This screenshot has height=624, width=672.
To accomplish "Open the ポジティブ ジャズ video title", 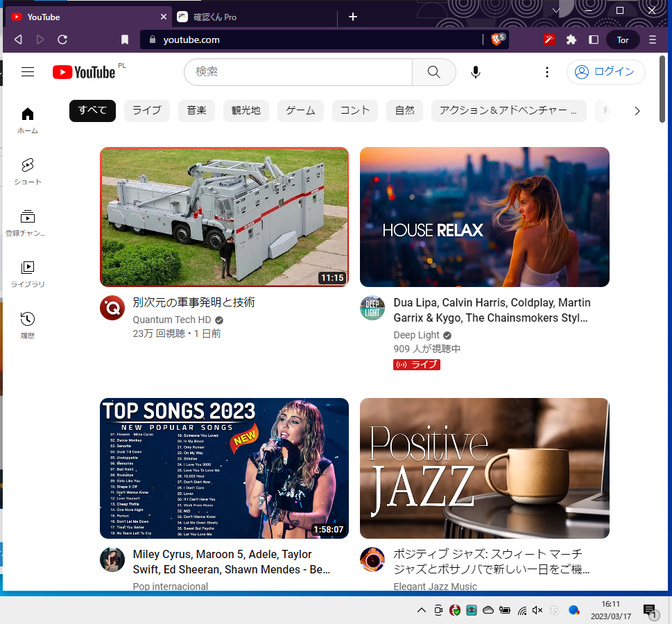I will (492, 562).
